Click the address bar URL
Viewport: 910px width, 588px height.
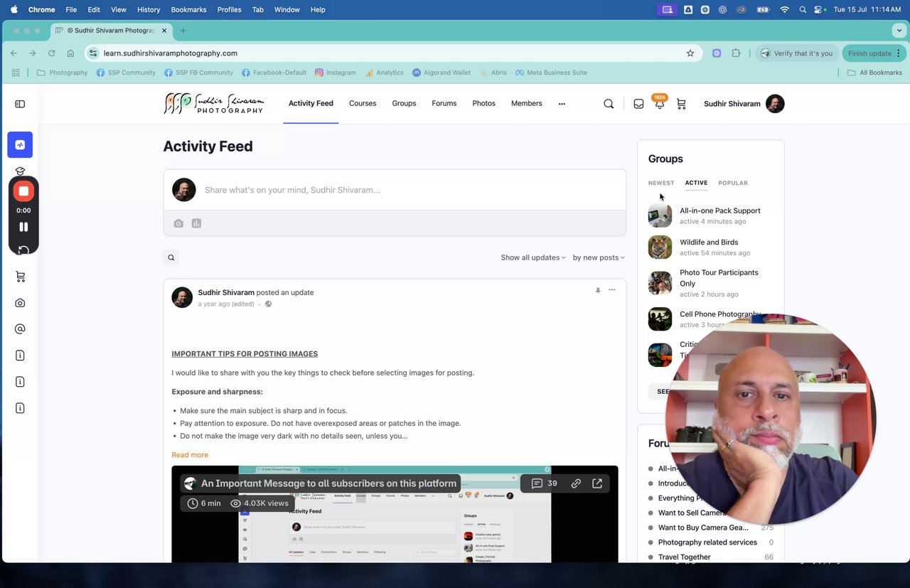pyautogui.click(x=171, y=53)
